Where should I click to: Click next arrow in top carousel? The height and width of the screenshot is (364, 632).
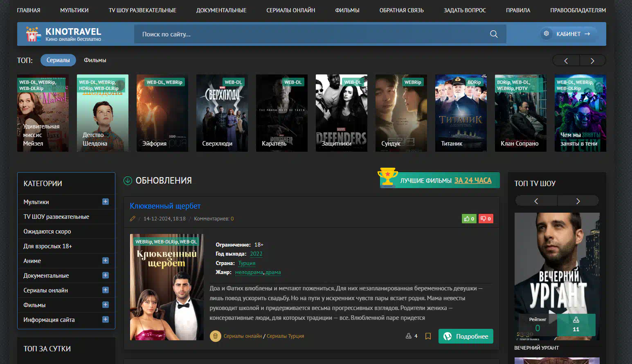592,61
